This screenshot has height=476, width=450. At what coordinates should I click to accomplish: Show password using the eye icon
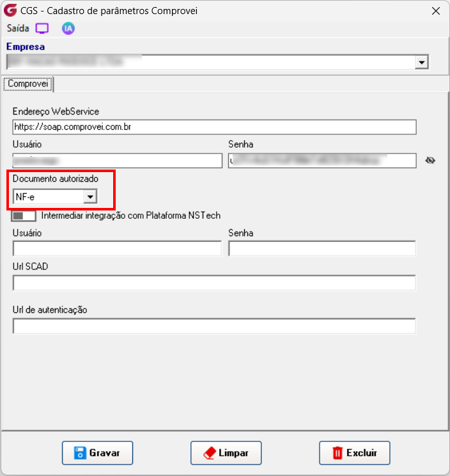click(430, 160)
